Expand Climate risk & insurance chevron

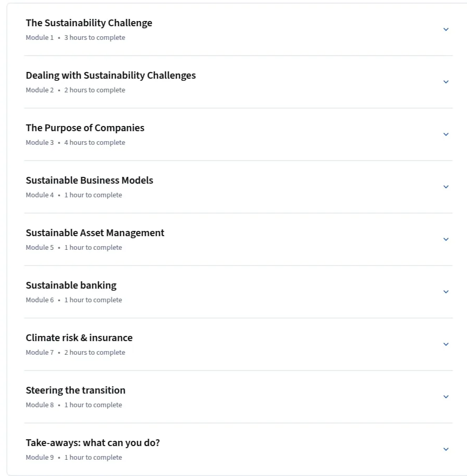click(x=446, y=345)
